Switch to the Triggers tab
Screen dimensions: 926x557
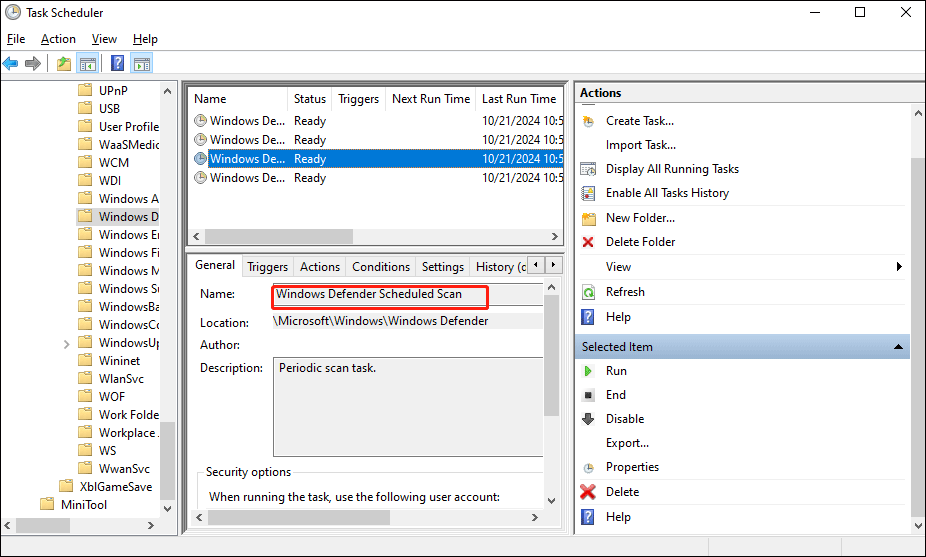click(x=268, y=267)
